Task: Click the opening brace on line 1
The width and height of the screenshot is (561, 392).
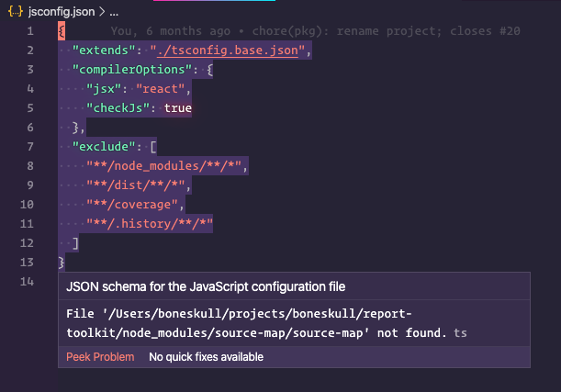Action: point(62,31)
